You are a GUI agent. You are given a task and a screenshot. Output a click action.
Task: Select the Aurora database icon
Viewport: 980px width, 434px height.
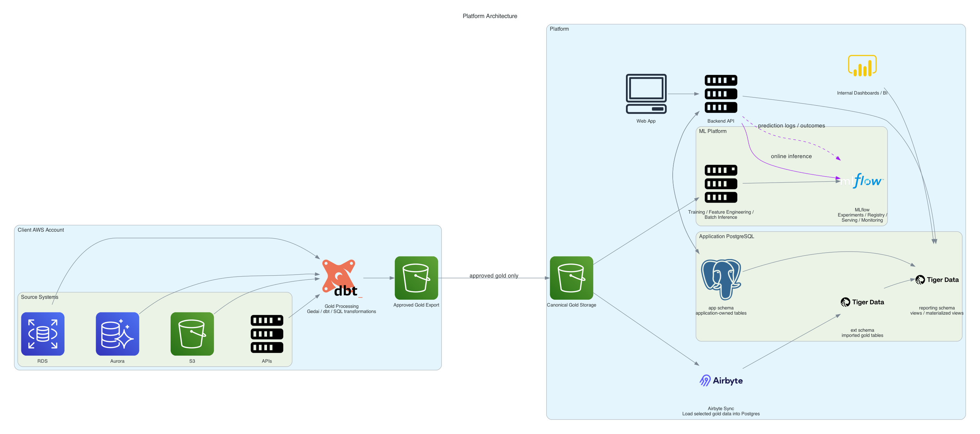[x=117, y=334]
